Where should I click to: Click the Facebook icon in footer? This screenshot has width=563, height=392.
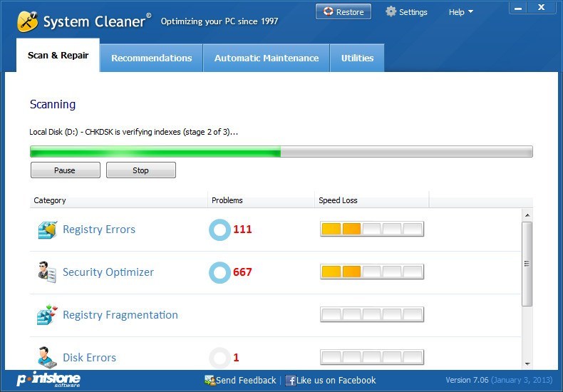(290, 380)
